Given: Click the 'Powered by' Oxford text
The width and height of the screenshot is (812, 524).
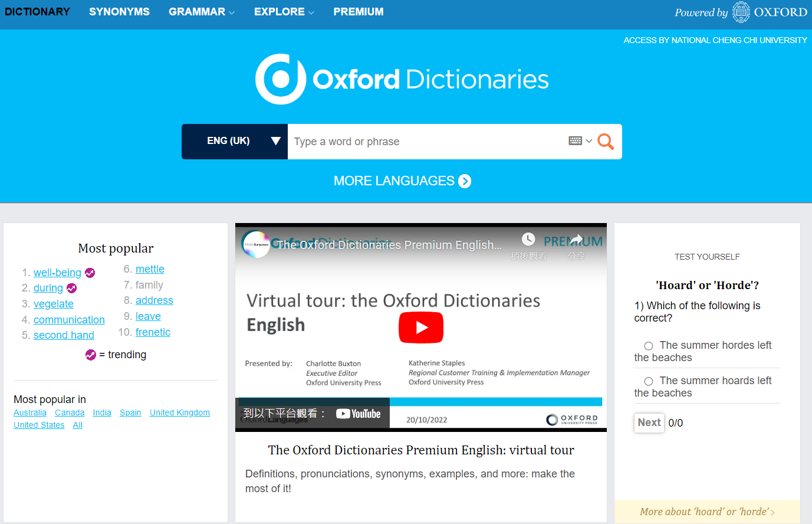Looking at the screenshot, I should click(x=701, y=12).
